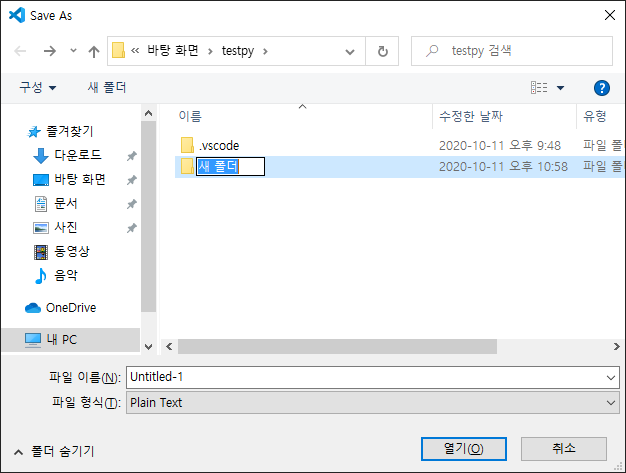Click the folder icon beside 새 폴더 rename box
The image size is (626, 473).
(187, 166)
